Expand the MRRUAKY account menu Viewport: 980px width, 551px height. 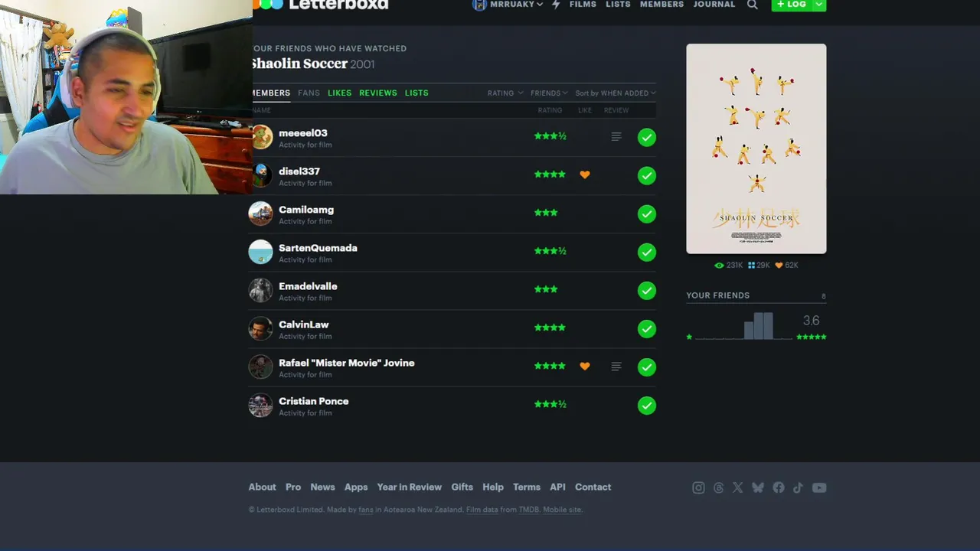[517, 5]
